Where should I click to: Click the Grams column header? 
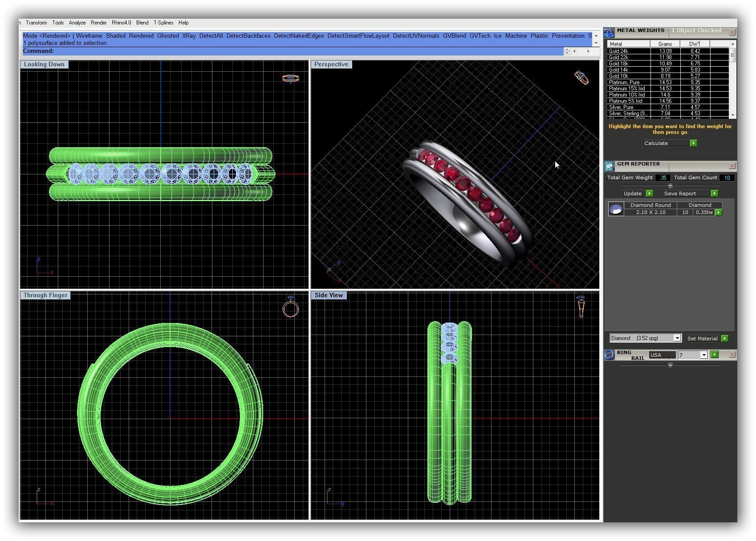665,44
